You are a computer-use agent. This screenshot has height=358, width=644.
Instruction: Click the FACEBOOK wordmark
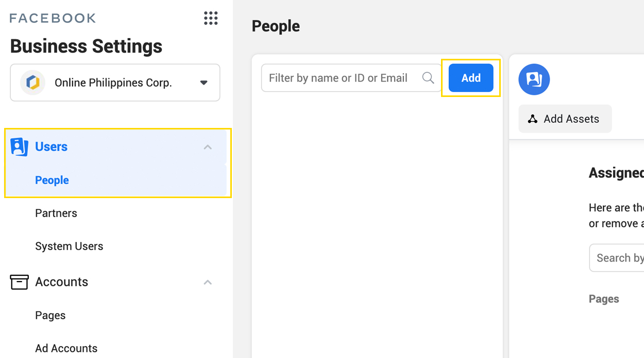coord(53,18)
